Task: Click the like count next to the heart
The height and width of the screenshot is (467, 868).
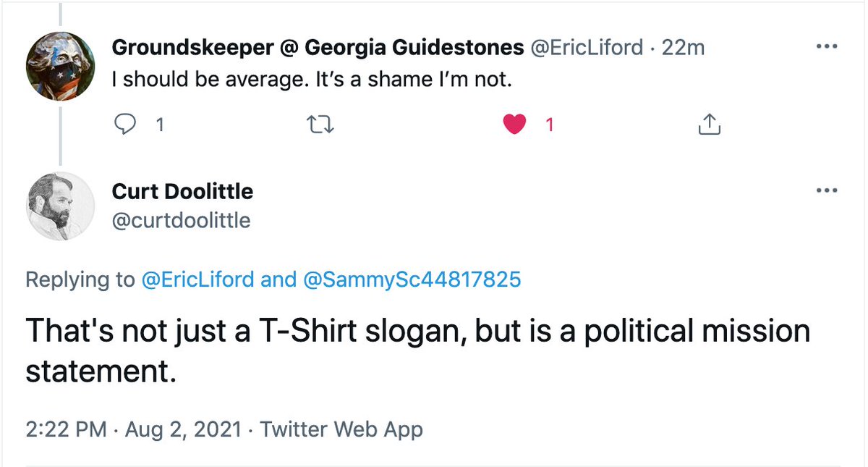Action: [549, 125]
